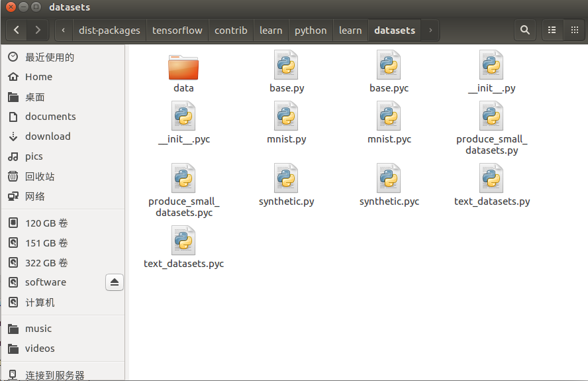This screenshot has width=588, height=381.
Task: Select the __init__.py file icon
Action: pyautogui.click(x=491, y=65)
